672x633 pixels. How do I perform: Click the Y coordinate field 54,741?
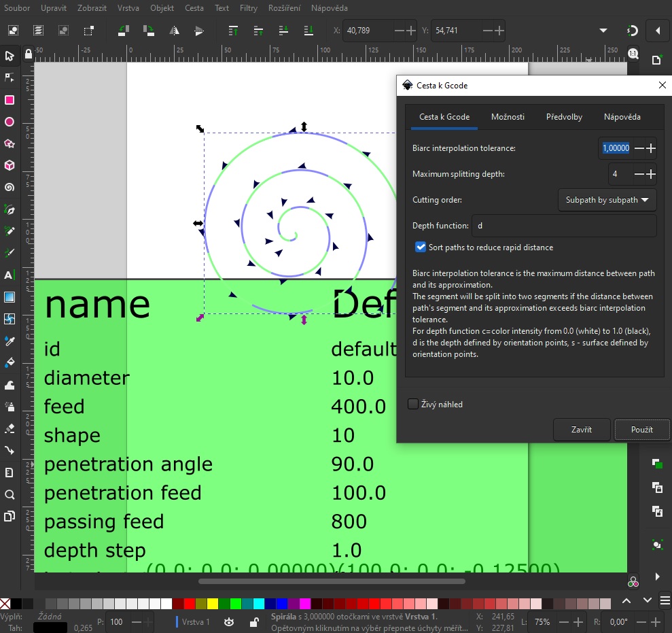click(x=455, y=31)
